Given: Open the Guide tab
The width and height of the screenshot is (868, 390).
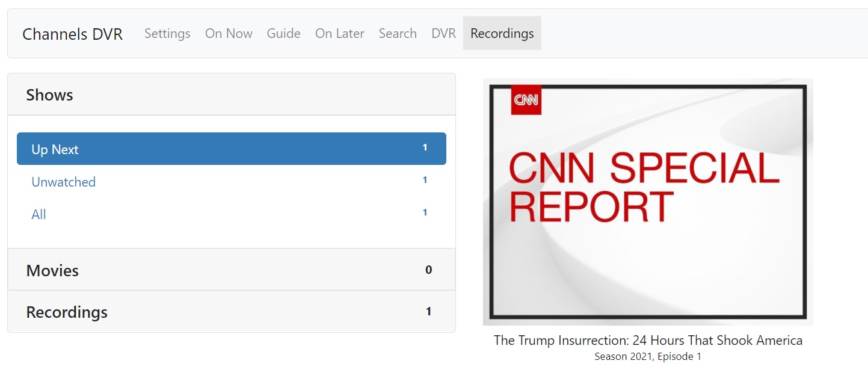Looking at the screenshot, I should click(x=283, y=34).
